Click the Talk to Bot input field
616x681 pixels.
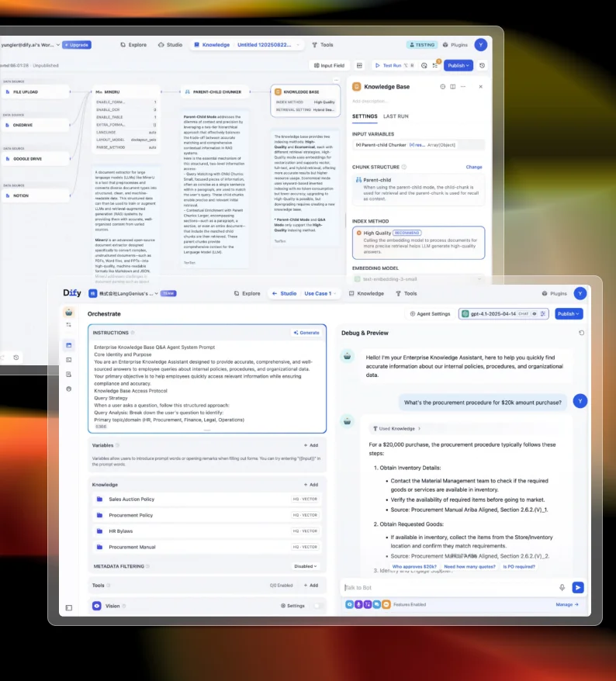pyautogui.click(x=446, y=588)
